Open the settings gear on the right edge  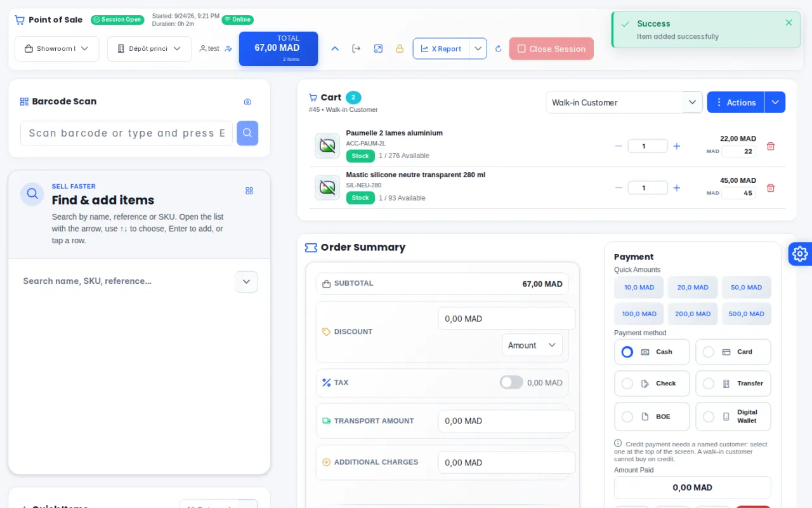(x=800, y=254)
